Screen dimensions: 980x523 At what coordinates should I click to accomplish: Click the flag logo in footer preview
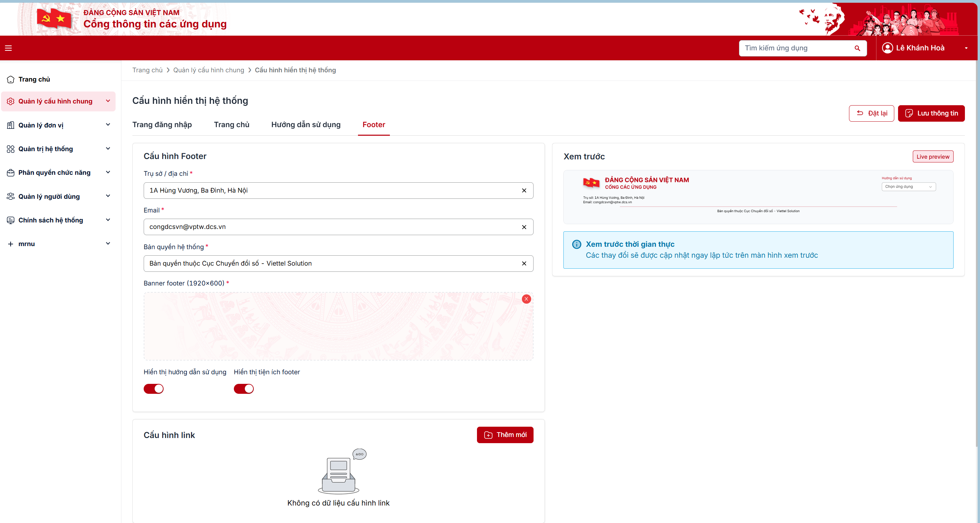tap(591, 183)
